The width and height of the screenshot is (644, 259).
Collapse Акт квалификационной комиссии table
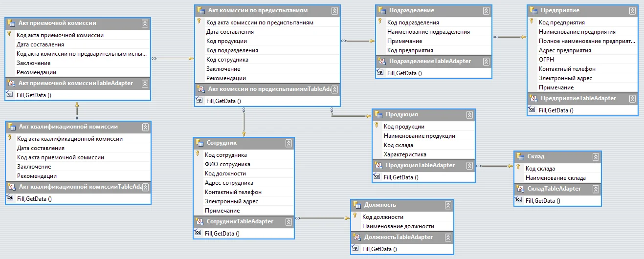[145, 127]
